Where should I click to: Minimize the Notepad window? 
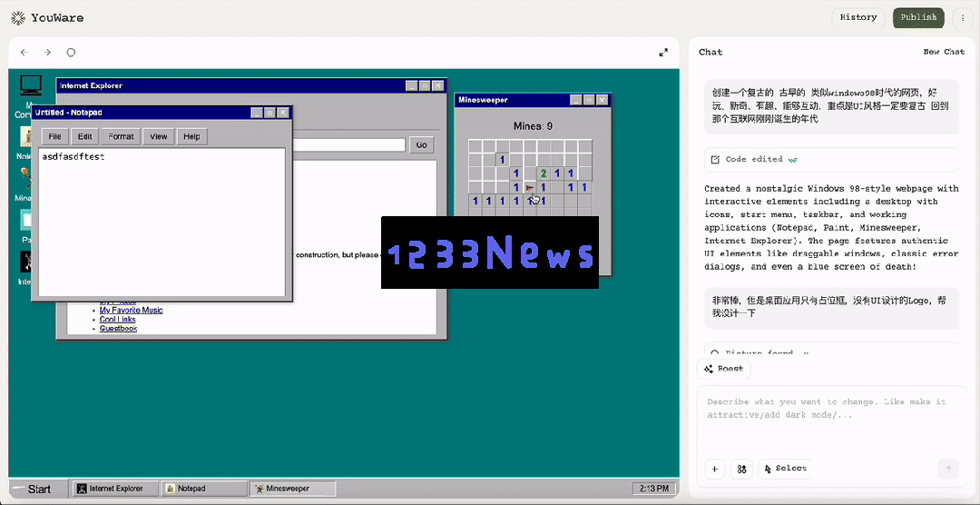[256, 113]
